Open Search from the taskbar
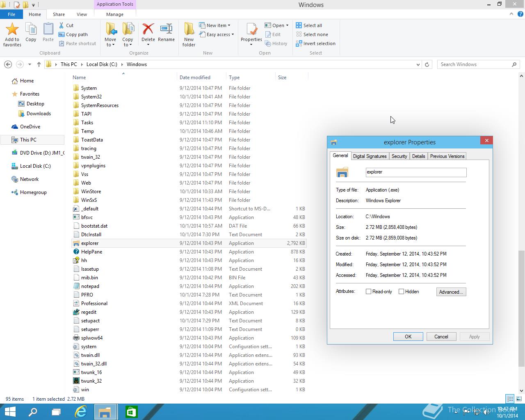The width and height of the screenshot is (525, 420). [33, 412]
